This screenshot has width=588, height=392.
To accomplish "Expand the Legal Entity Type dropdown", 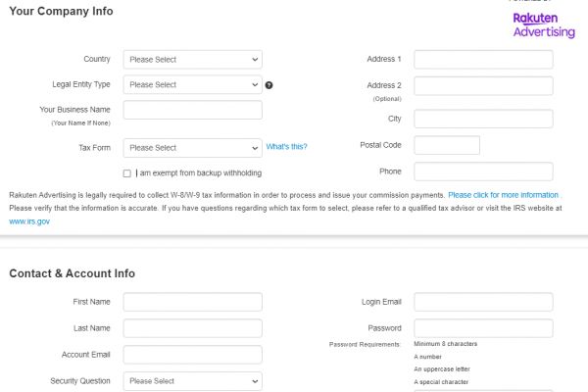I will [x=192, y=85].
